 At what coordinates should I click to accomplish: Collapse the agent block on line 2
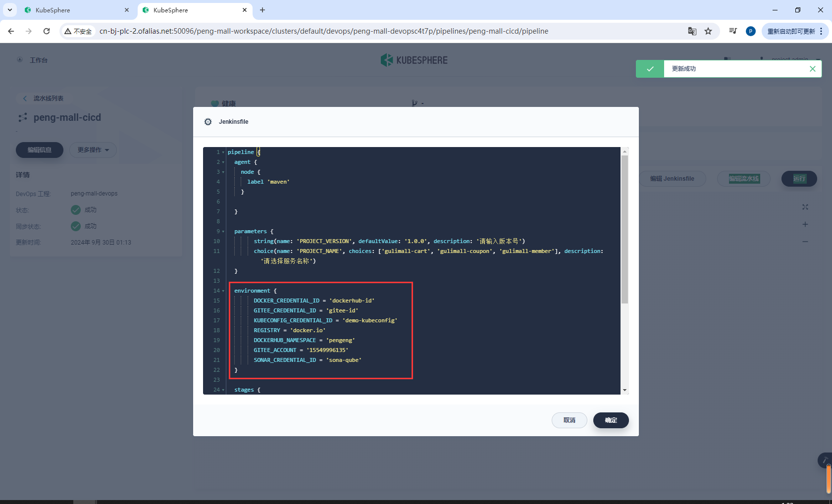[223, 162]
